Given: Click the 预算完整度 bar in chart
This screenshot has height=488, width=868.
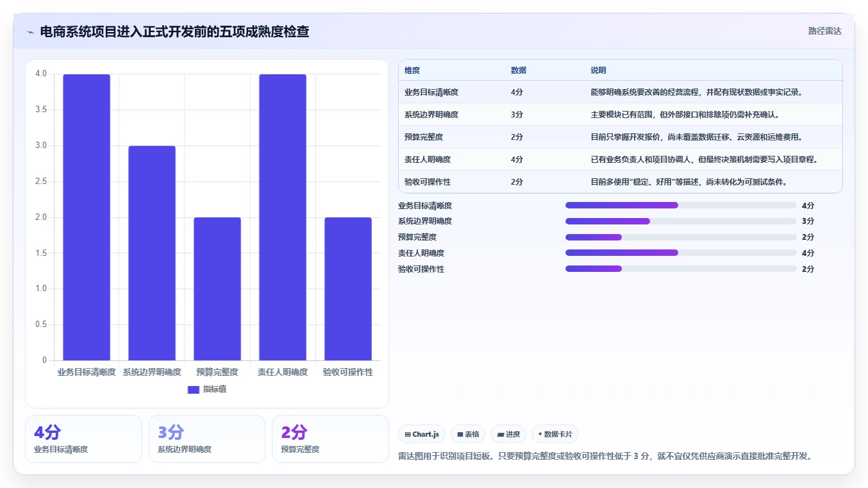Looking at the screenshot, I should (x=217, y=289).
